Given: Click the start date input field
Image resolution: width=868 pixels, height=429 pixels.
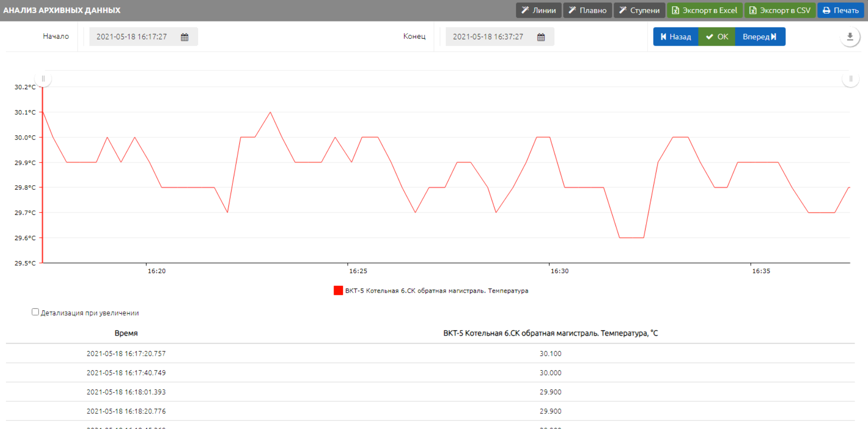Looking at the screenshot, I should 132,37.
